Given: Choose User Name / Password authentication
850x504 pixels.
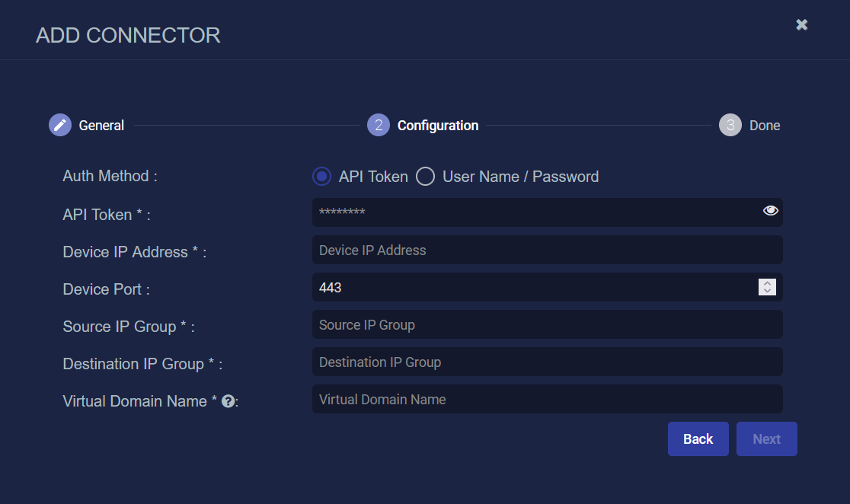Looking at the screenshot, I should 425,177.
